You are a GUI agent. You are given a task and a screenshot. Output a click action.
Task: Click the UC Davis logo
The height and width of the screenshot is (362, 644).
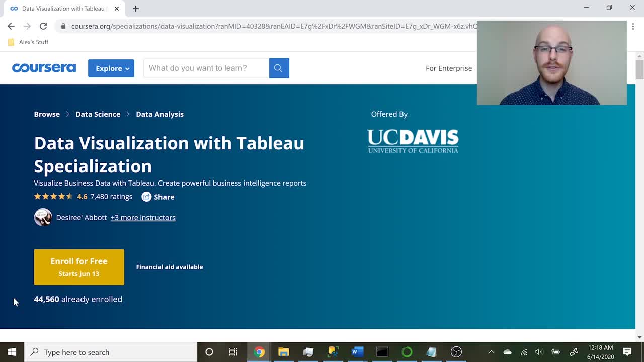pos(413,141)
